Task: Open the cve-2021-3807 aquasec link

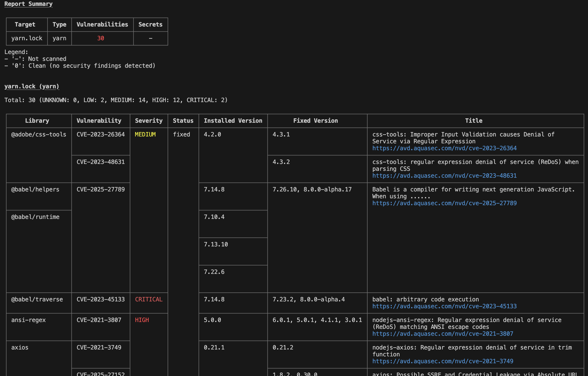Action: tap(443, 334)
